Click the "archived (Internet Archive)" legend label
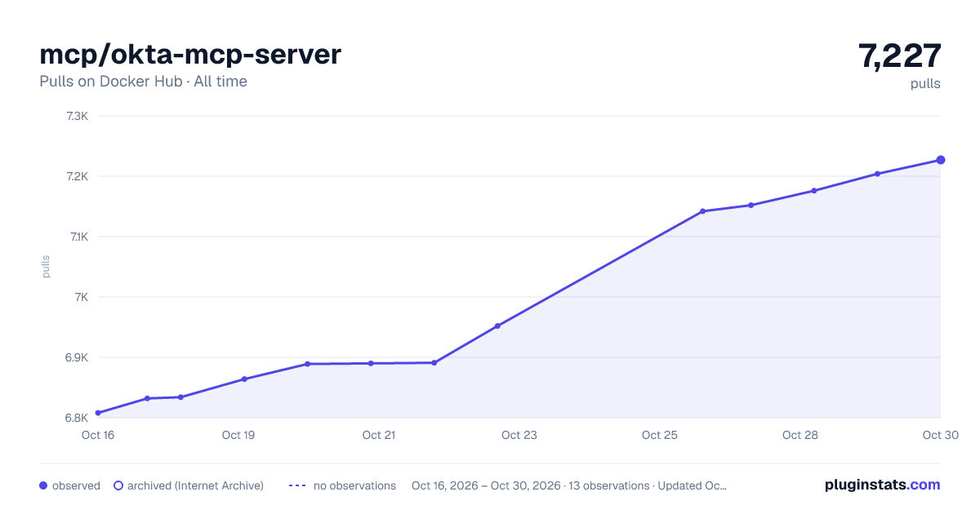Viewport: 980px width, 514px height. (195, 485)
